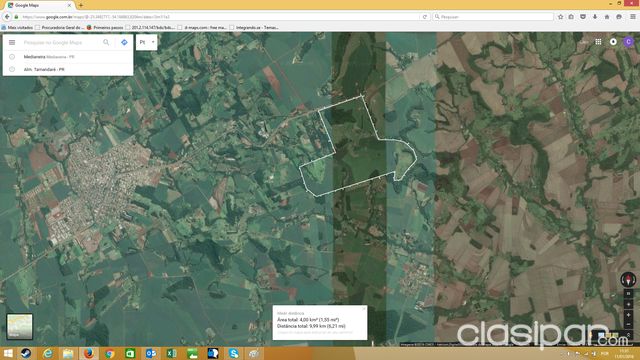Image resolution: width=640 pixels, height=360 pixels.
Task: Close the measure distance popup
Action: [x=364, y=309]
